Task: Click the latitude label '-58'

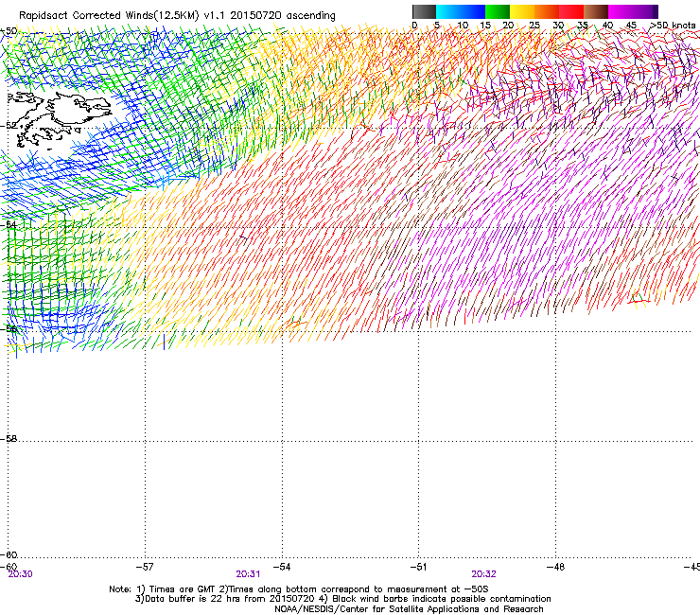Action: (9, 439)
